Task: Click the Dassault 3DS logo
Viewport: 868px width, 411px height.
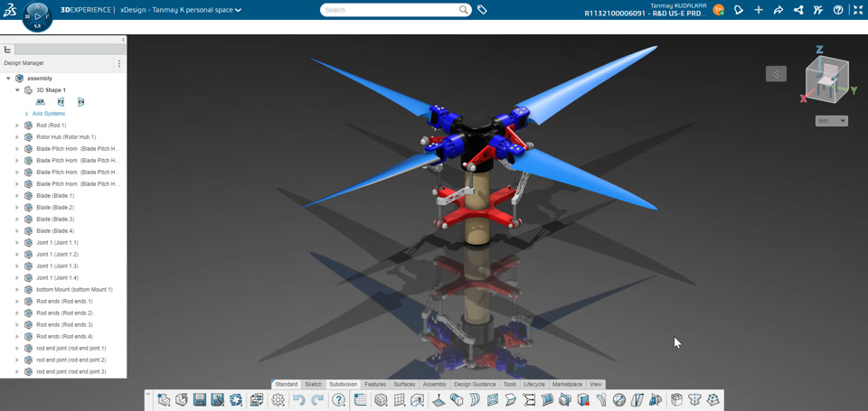Action: click(x=9, y=9)
